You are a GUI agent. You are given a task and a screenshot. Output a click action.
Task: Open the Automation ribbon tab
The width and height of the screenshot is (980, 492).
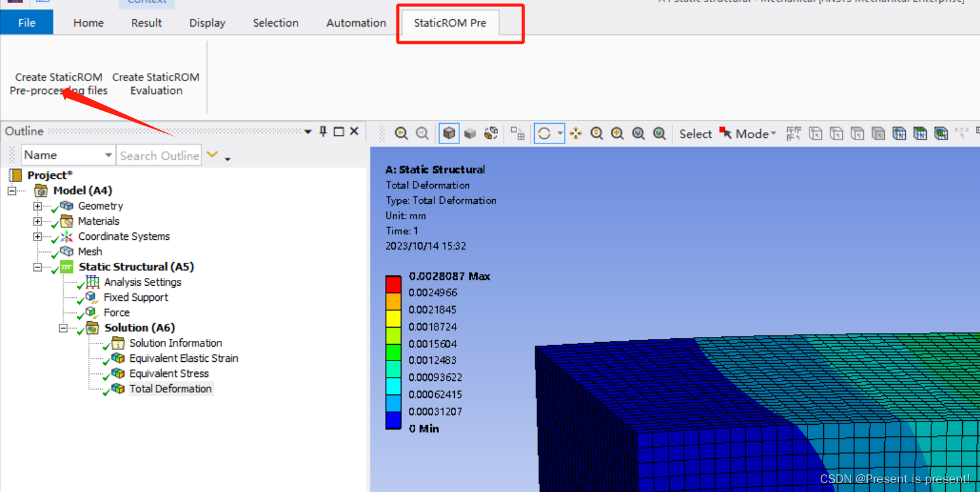[x=355, y=22]
